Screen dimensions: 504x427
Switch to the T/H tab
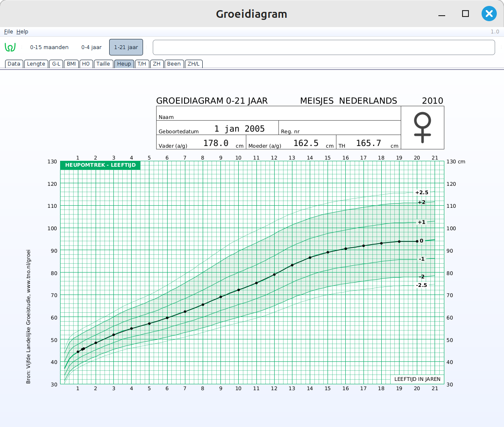click(142, 64)
